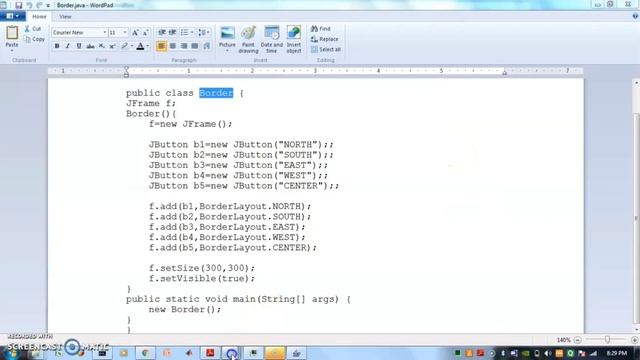Expand the Picture options arrow

click(x=227, y=51)
